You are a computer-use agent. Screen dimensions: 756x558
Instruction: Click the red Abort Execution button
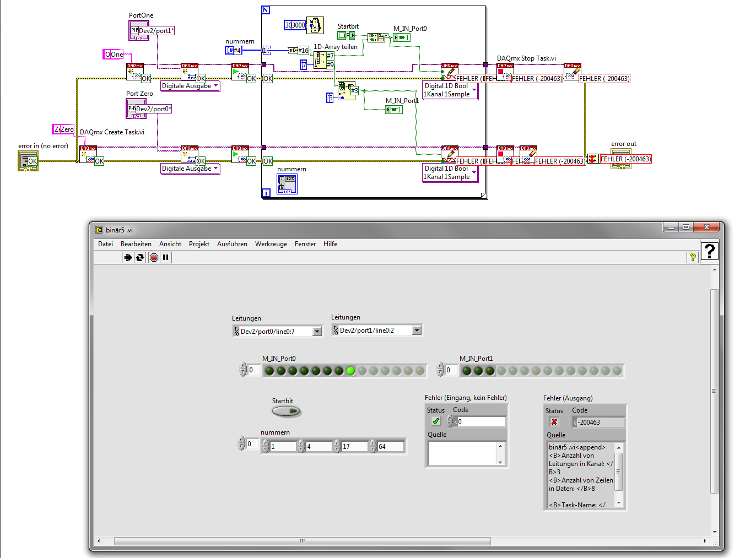tap(154, 257)
